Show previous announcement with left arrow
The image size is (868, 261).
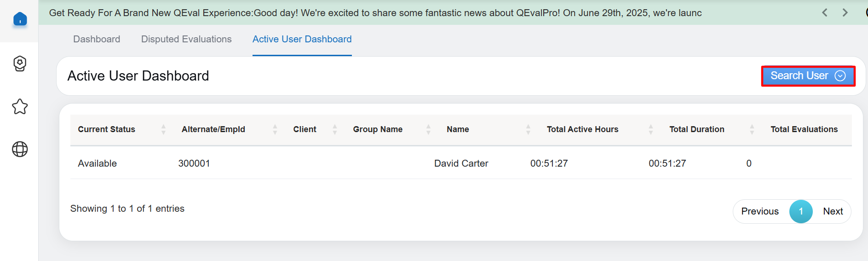(x=825, y=13)
